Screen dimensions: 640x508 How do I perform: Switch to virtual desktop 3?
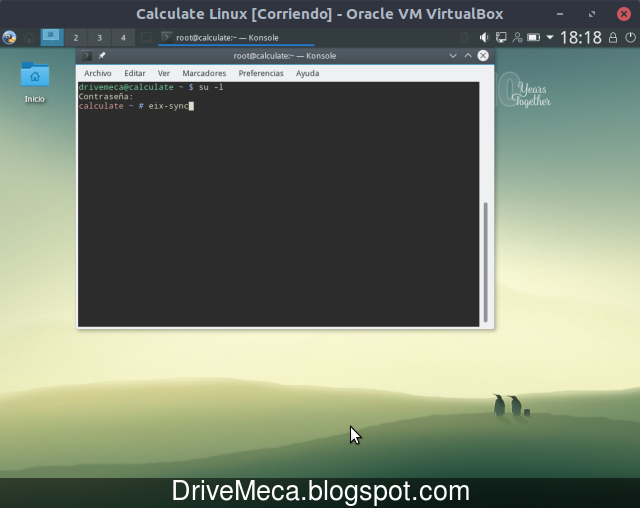[99, 38]
